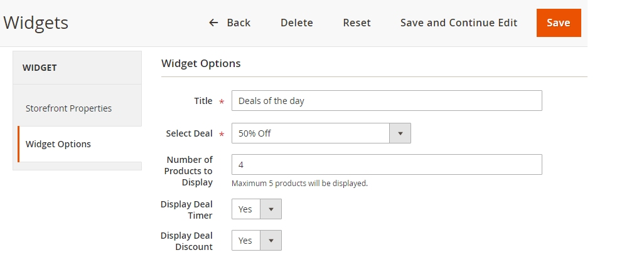Screen dimensions: 644x255
Task: Click the 'Select Deal' field label
Action: (x=189, y=133)
